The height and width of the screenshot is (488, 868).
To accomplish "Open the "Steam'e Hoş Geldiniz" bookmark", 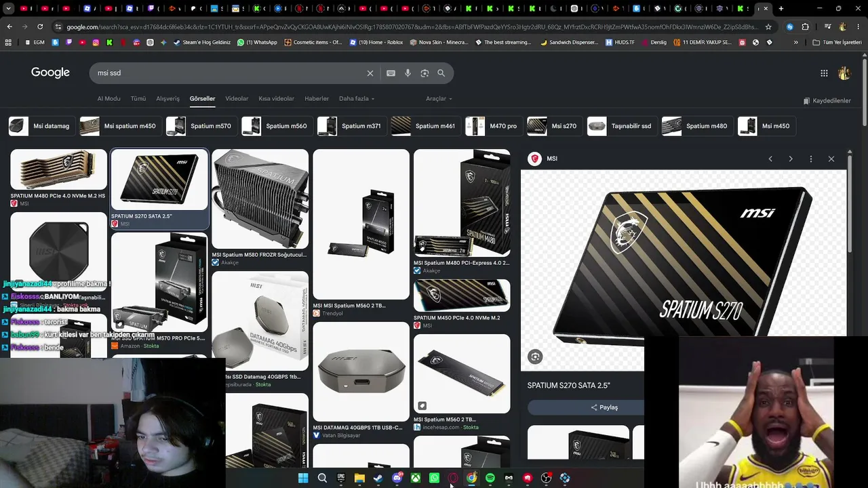I will pos(201,42).
